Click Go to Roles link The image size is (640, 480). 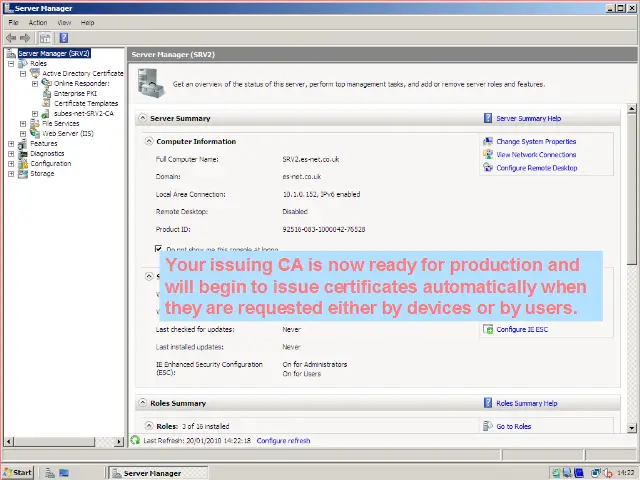pos(513,426)
